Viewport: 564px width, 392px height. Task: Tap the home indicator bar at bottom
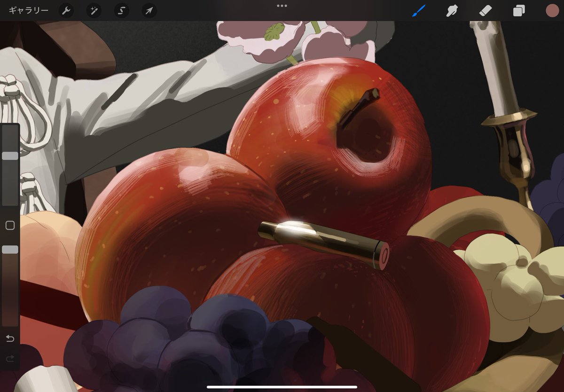point(282,387)
